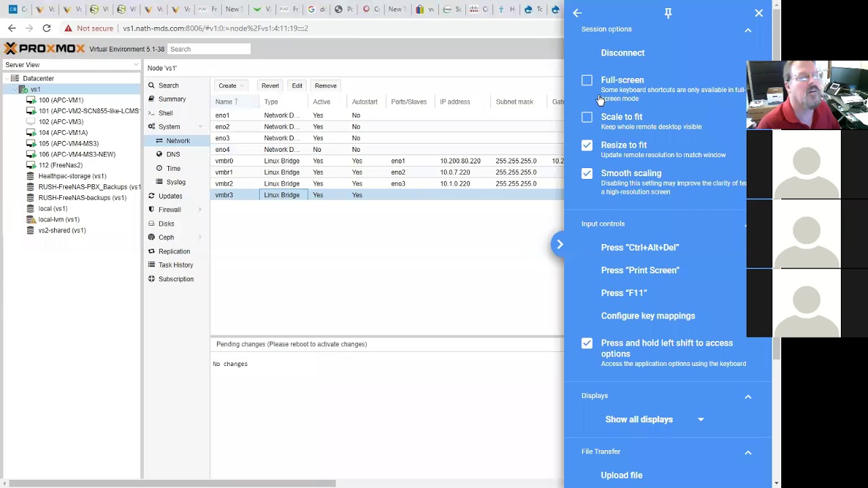
Task: Select the Datacenter tree node
Action: [38, 79]
